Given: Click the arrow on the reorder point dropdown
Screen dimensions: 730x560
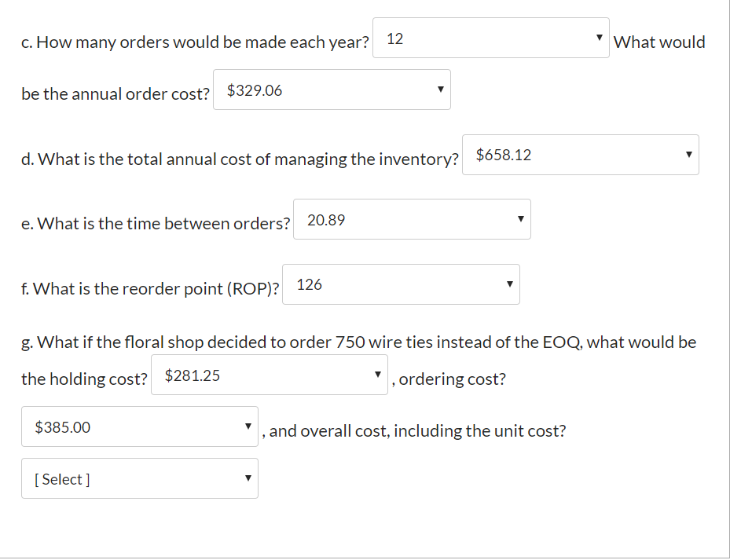Looking at the screenshot, I should click(x=509, y=284).
